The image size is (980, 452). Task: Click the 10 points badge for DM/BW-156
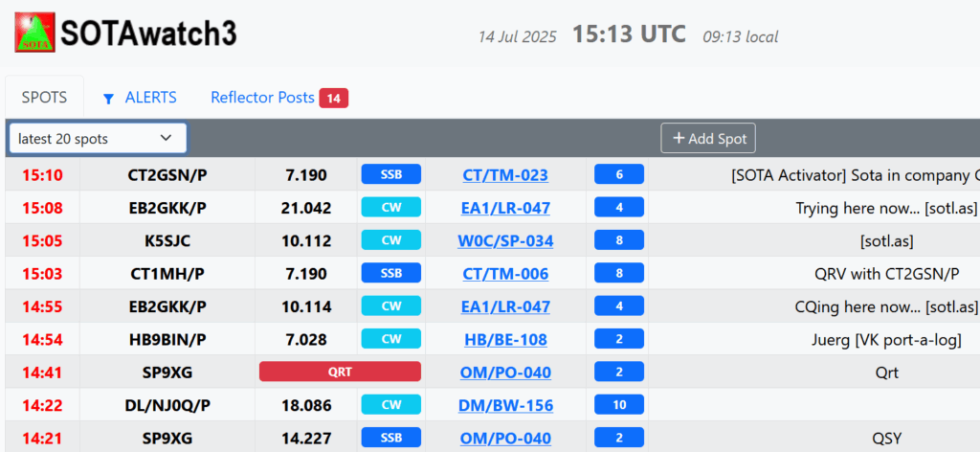(619, 405)
